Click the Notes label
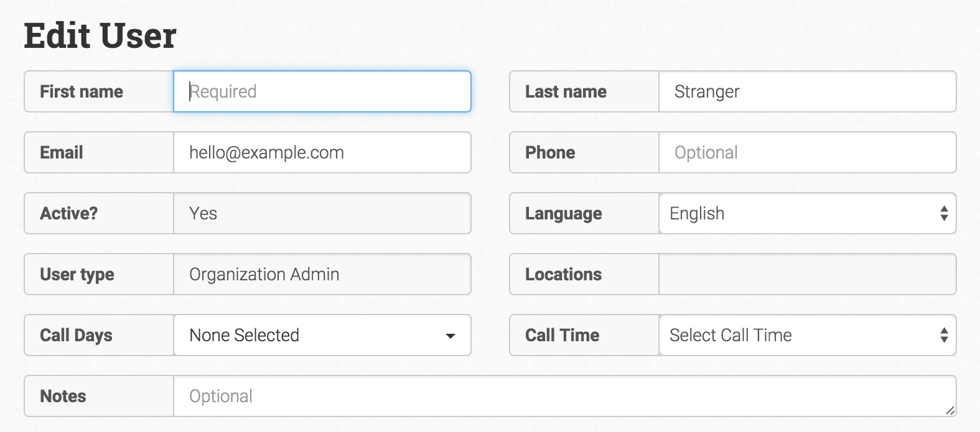980x432 pixels. [63, 396]
